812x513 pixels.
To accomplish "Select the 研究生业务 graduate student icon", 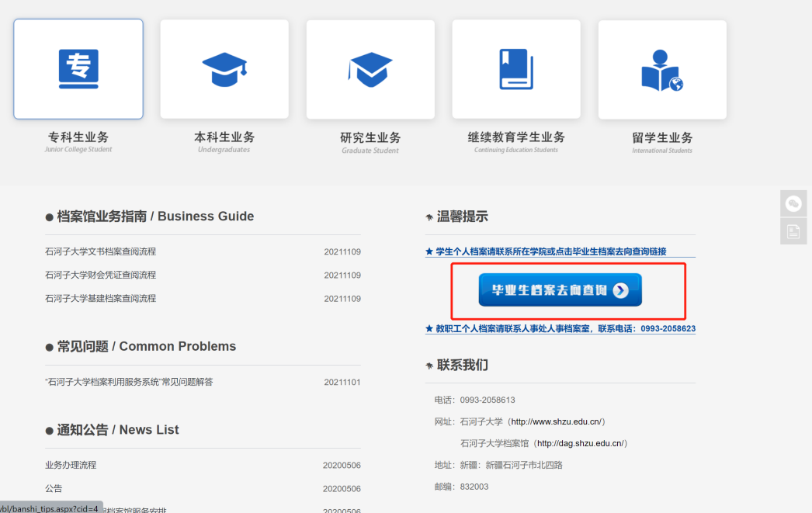I will pyautogui.click(x=370, y=69).
